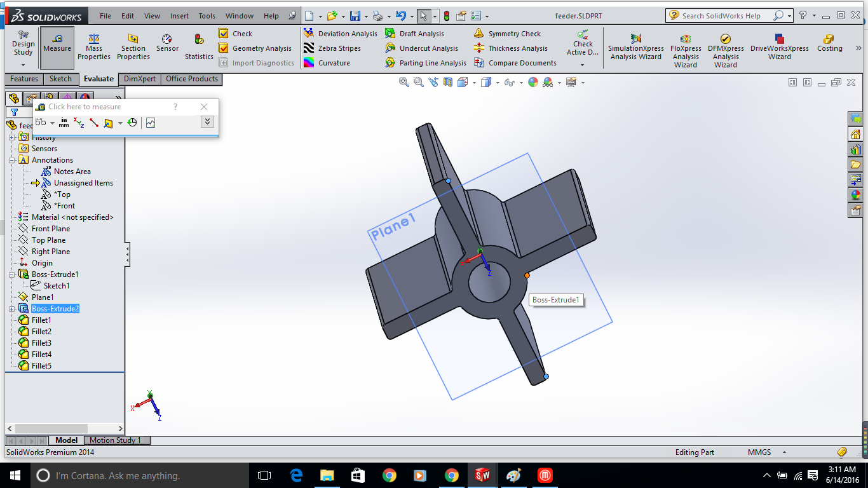Screen dimensions: 868x488
Task: Open the Motion Study 1 tab
Action: coord(115,440)
